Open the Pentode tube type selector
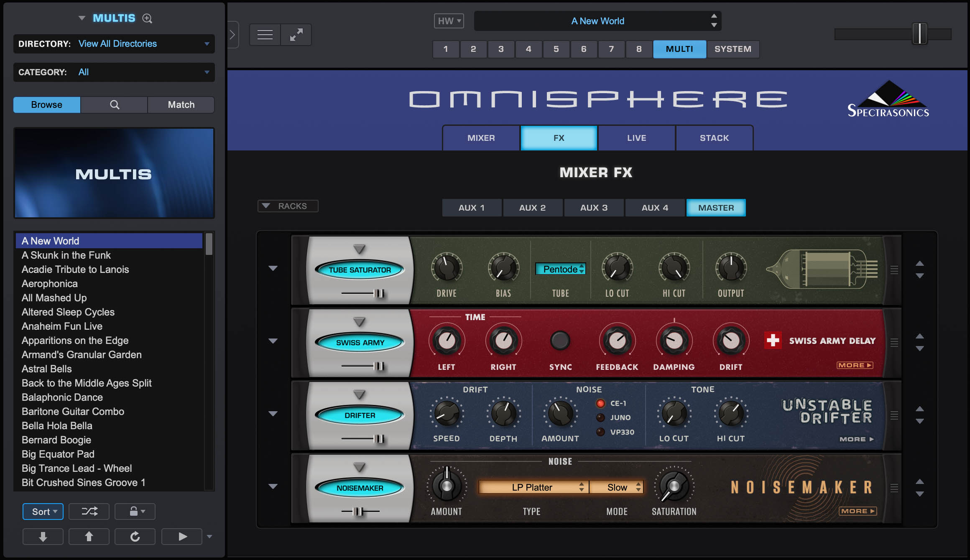This screenshot has height=560, width=970. tap(561, 270)
